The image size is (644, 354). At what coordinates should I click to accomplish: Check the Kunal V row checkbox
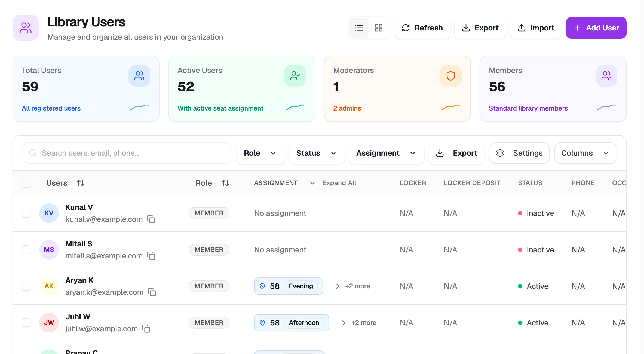click(26, 213)
